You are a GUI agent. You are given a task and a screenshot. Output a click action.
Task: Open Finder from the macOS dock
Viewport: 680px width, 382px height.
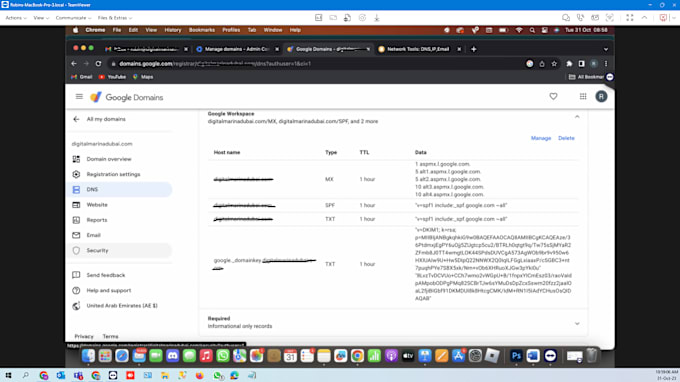pyautogui.click(x=88, y=356)
